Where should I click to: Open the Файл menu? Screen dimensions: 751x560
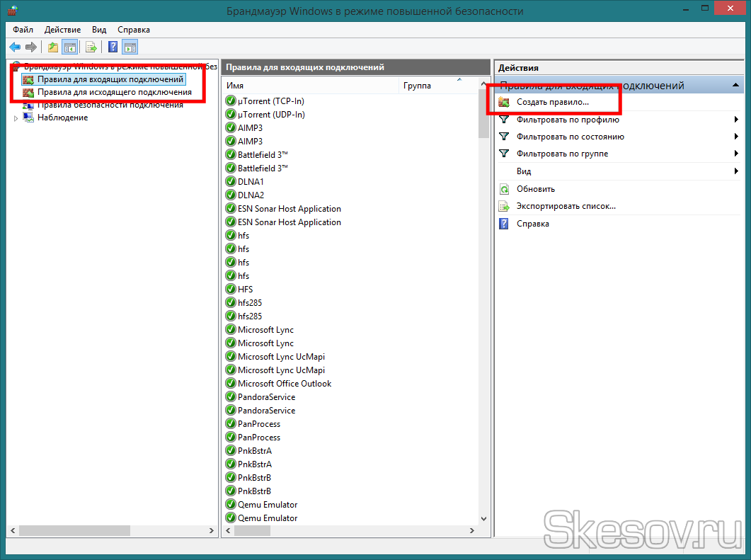(23, 30)
